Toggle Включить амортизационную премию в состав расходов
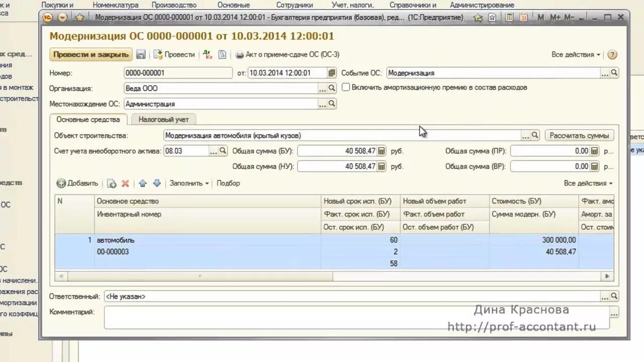 tap(346, 87)
